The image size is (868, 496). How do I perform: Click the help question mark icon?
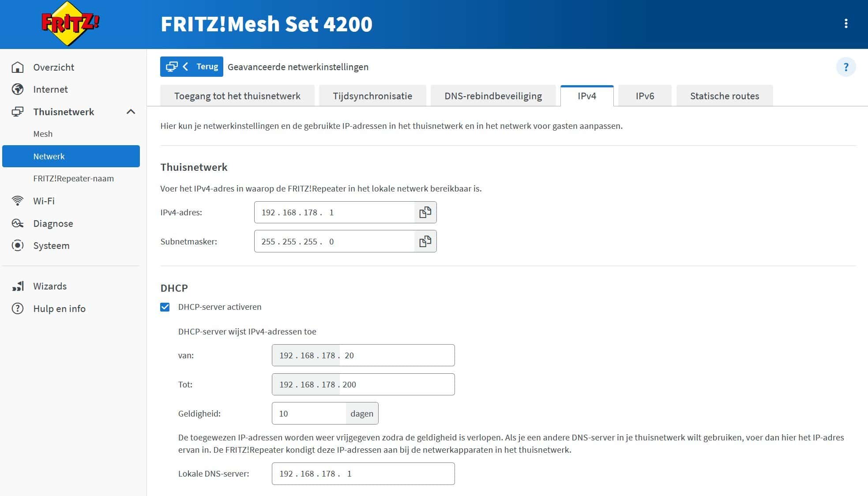tap(845, 67)
